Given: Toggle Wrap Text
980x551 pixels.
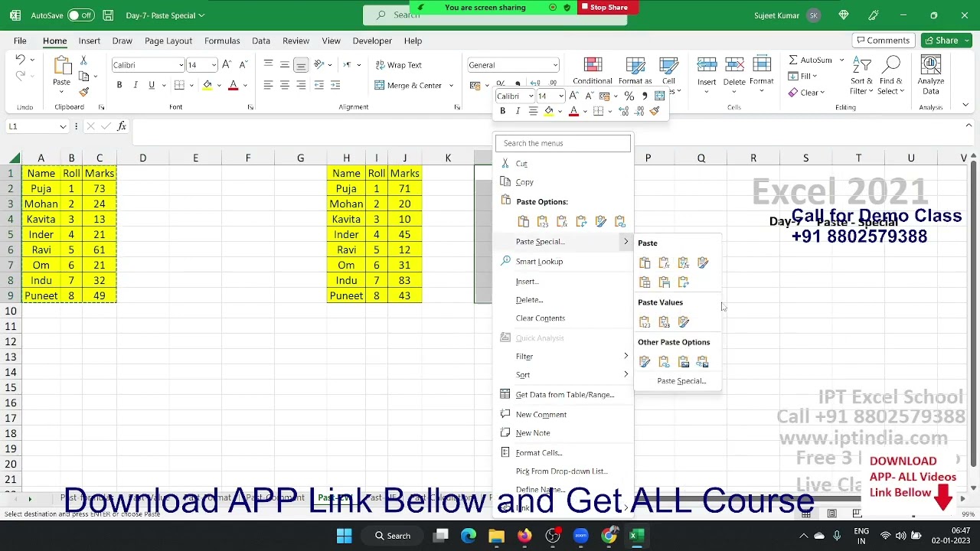Looking at the screenshot, I should pos(399,65).
